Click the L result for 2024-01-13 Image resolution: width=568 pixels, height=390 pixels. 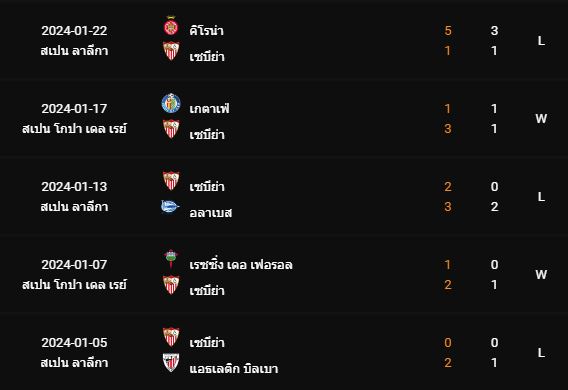[541, 197]
